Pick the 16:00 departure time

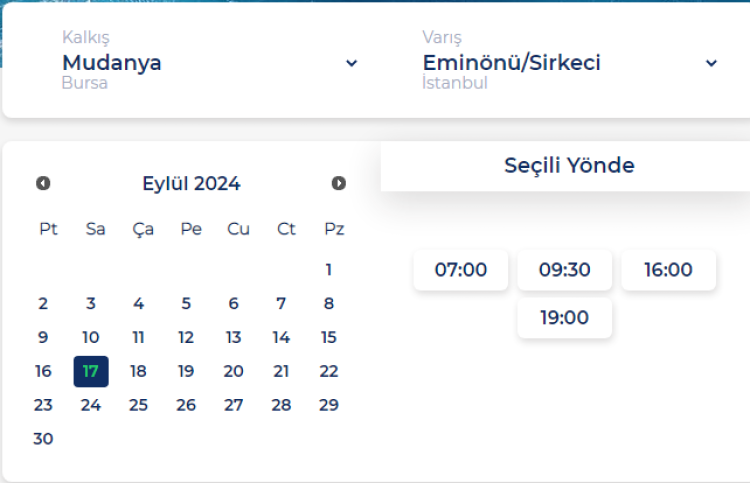669,270
